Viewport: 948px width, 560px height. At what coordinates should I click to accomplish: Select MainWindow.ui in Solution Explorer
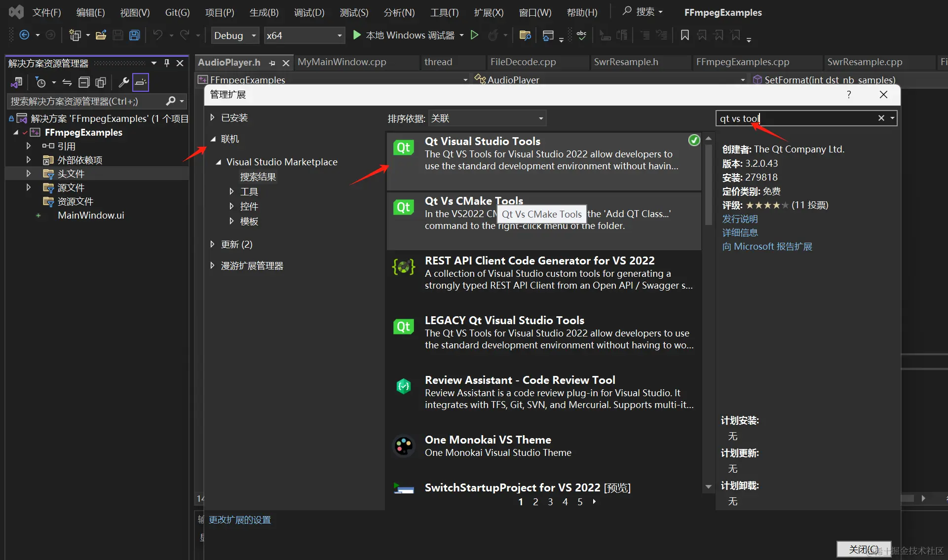tap(91, 215)
